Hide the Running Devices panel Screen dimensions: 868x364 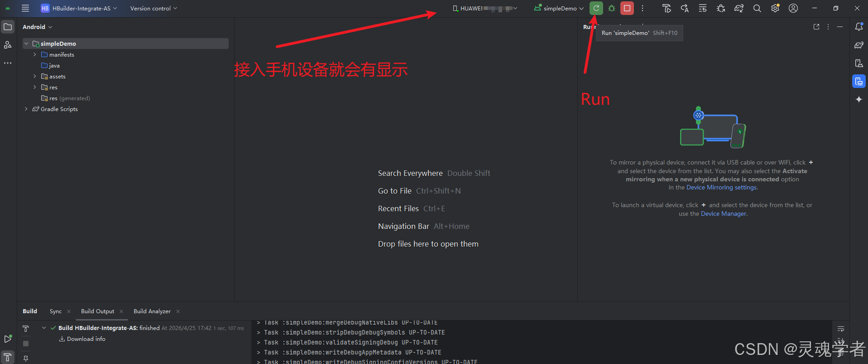tap(840, 27)
